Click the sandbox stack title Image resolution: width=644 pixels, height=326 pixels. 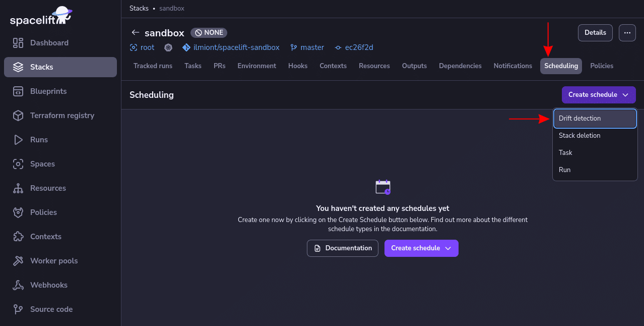164,33
